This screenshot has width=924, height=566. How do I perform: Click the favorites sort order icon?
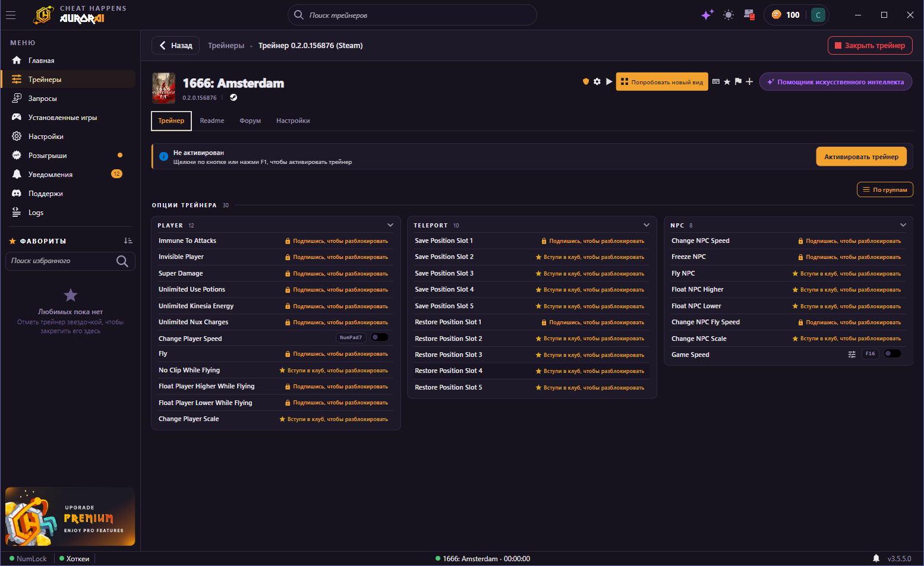pos(128,241)
